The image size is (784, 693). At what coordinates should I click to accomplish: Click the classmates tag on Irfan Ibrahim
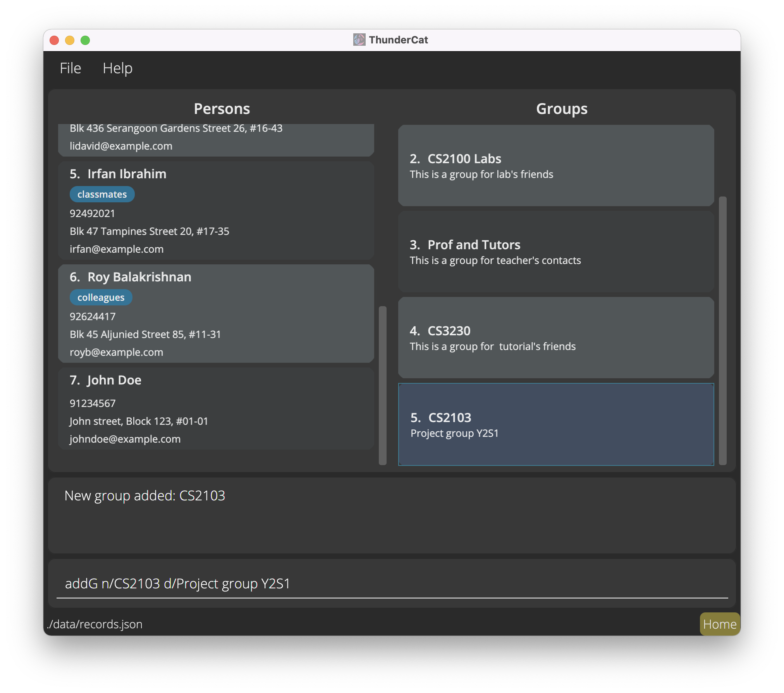pos(102,194)
